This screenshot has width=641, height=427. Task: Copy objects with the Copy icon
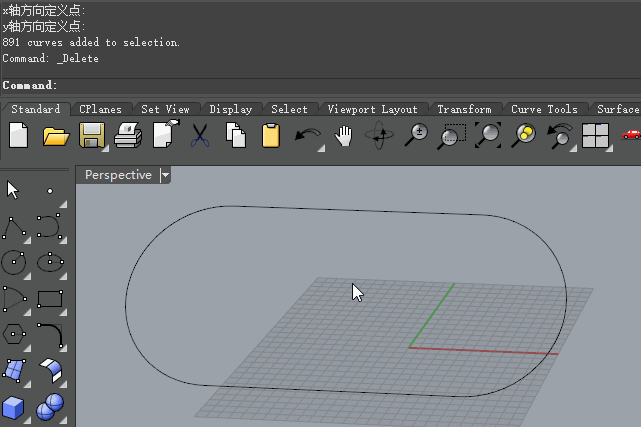coord(236,135)
